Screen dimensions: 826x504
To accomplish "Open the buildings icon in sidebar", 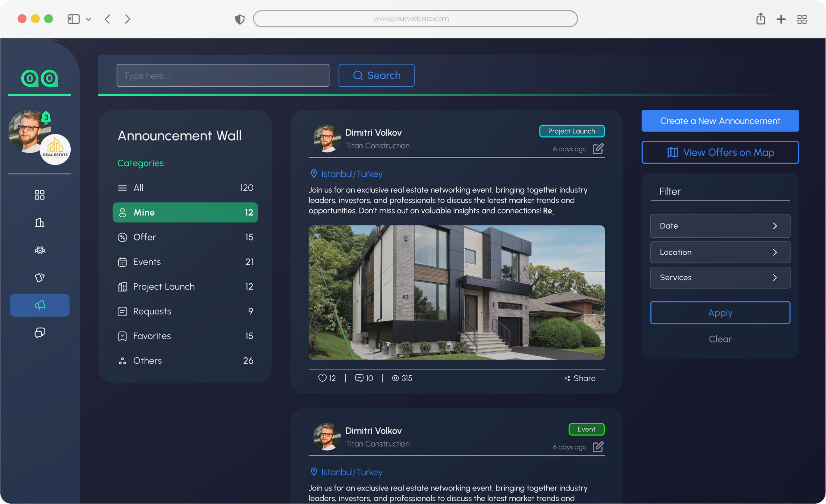I will [40, 222].
